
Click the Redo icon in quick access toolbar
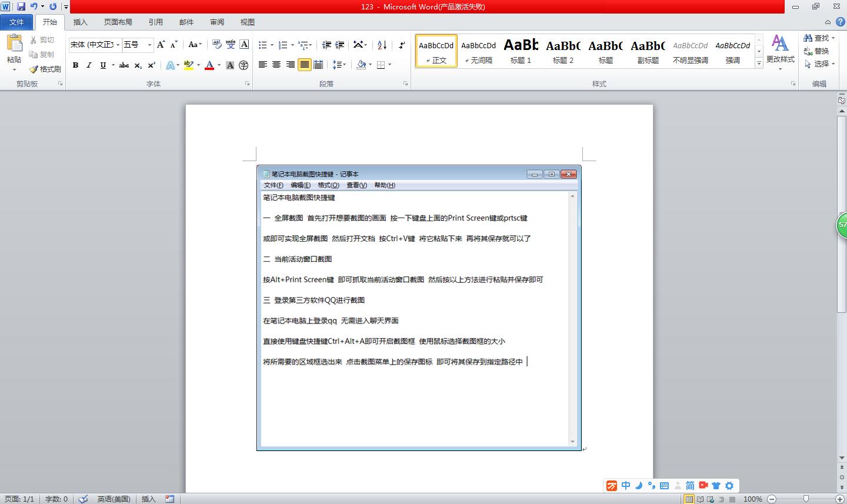[x=53, y=6]
